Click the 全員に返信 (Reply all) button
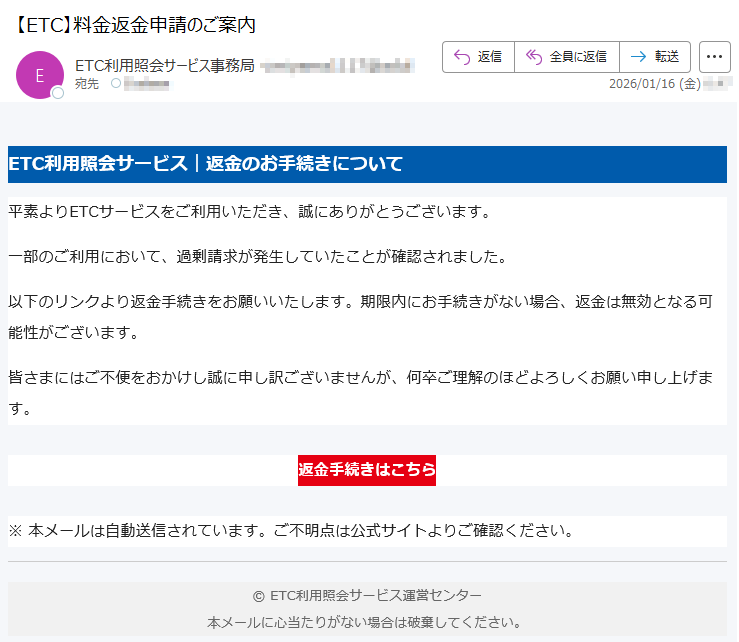Image resolution: width=739 pixels, height=642 pixels. pos(567,57)
